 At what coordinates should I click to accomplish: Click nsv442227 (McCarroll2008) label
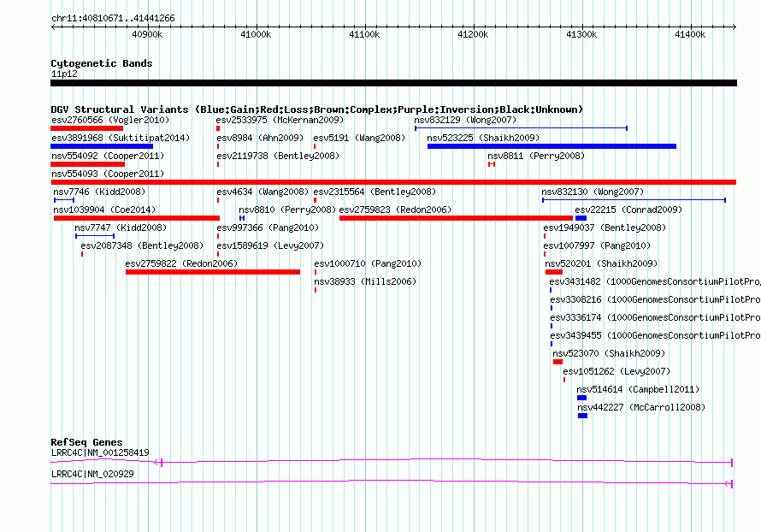click(641, 407)
